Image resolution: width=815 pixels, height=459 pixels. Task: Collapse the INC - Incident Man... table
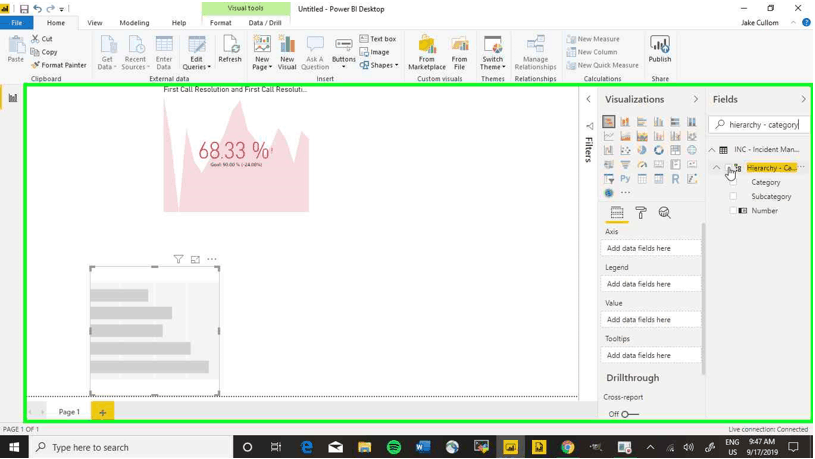click(712, 150)
